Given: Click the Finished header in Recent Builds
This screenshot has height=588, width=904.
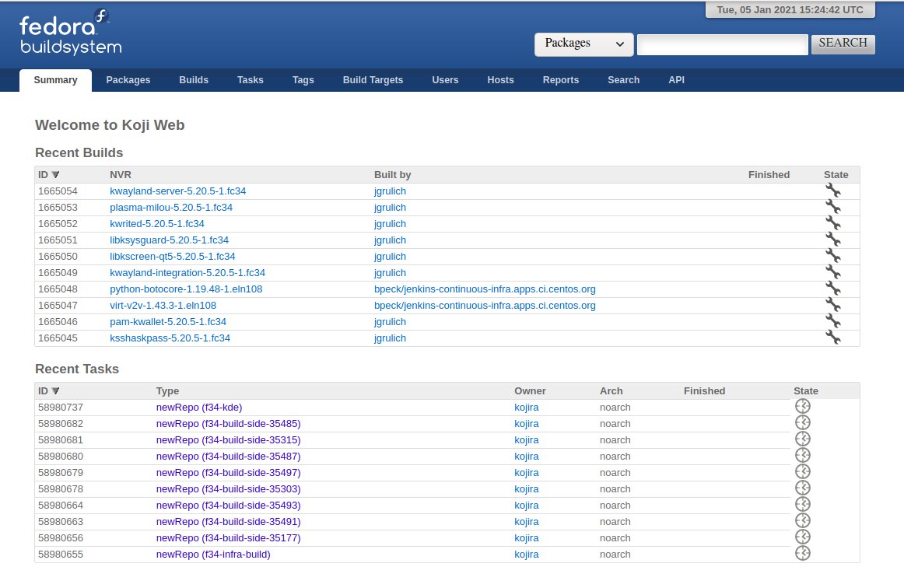Looking at the screenshot, I should tap(769, 175).
